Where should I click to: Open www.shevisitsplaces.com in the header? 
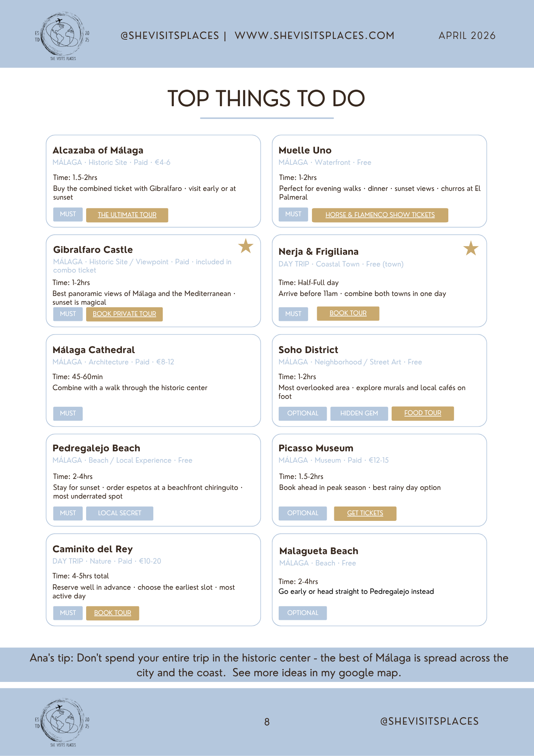pos(315,36)
